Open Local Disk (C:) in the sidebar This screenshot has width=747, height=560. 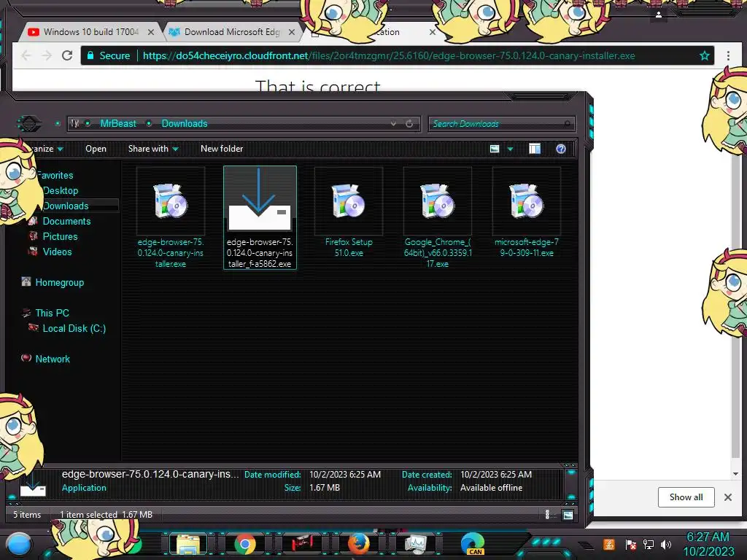coord(74,328)
